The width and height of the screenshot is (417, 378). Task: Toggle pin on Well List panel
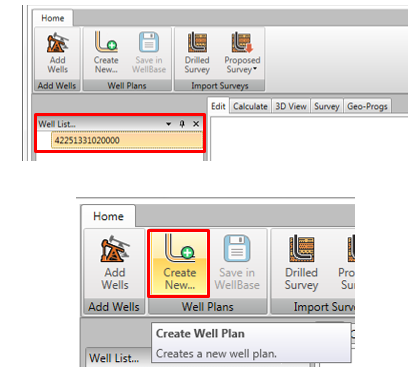(x=182, y=124)
